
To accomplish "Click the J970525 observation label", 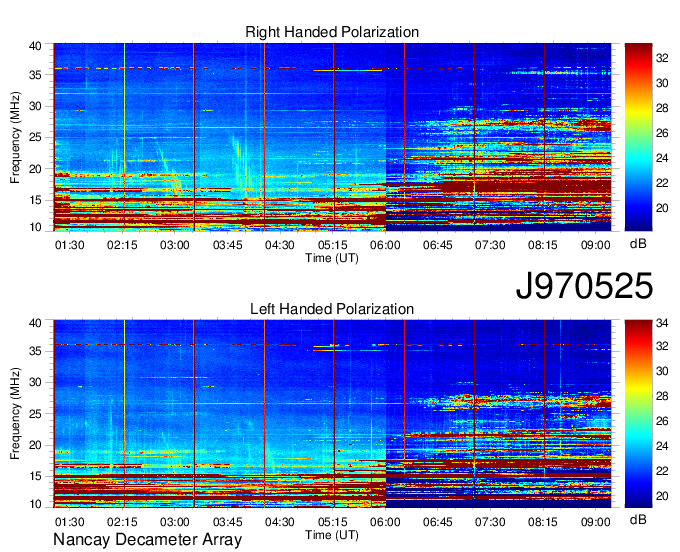I will pyautogui.click(x=584, y=286).
